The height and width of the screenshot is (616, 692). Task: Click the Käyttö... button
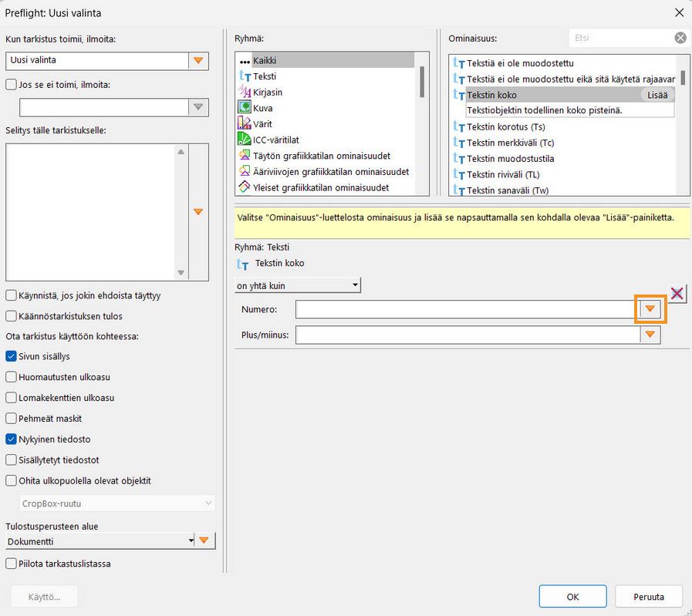(x=44, y=597)
